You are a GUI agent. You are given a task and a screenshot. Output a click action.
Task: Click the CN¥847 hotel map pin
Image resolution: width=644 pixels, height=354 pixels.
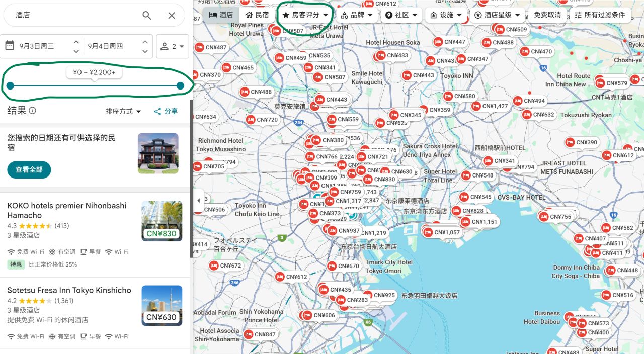(x=260, y=334)
